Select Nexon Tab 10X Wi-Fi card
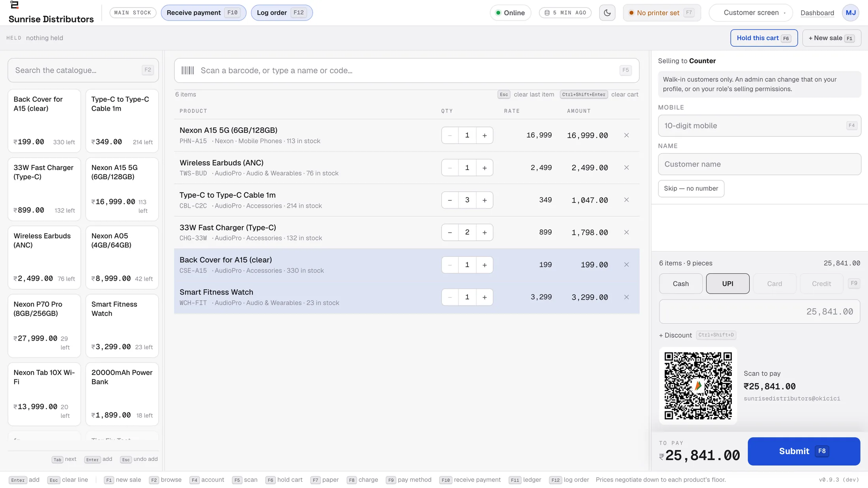868x488 pixels. 44,394
